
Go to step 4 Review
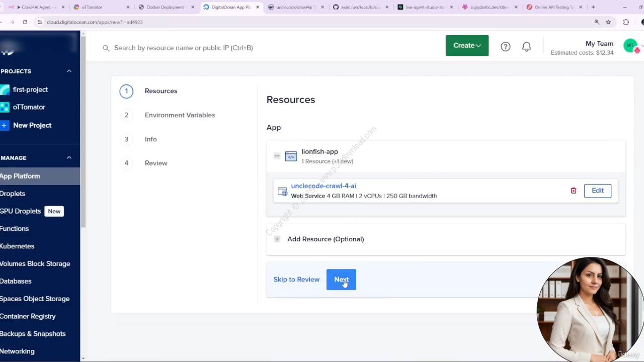(x=156, y=163)
